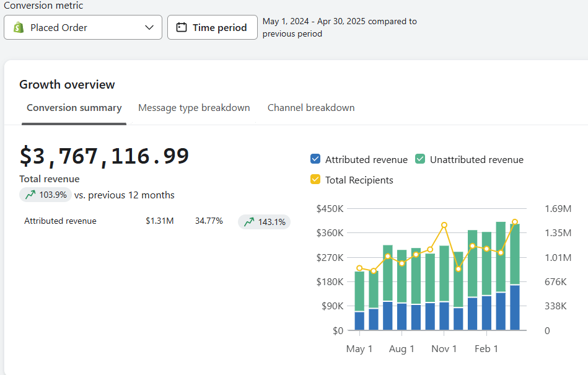Screen dimensions: 588x375
Task: Click the peak recipients point near Nov 1
Action: click(x=444, y=225)
